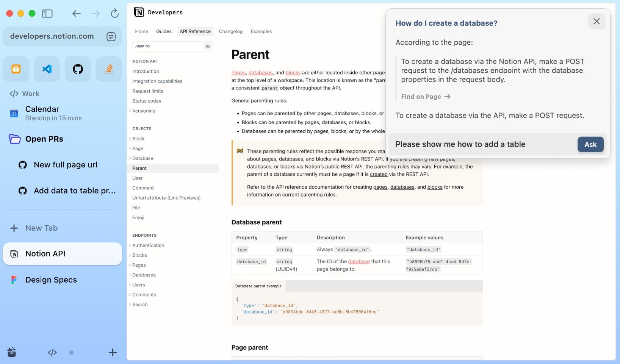This screenshot has height=364, width=620.
Task: Expand the Block object chevron
Action: tap(130, 139)
